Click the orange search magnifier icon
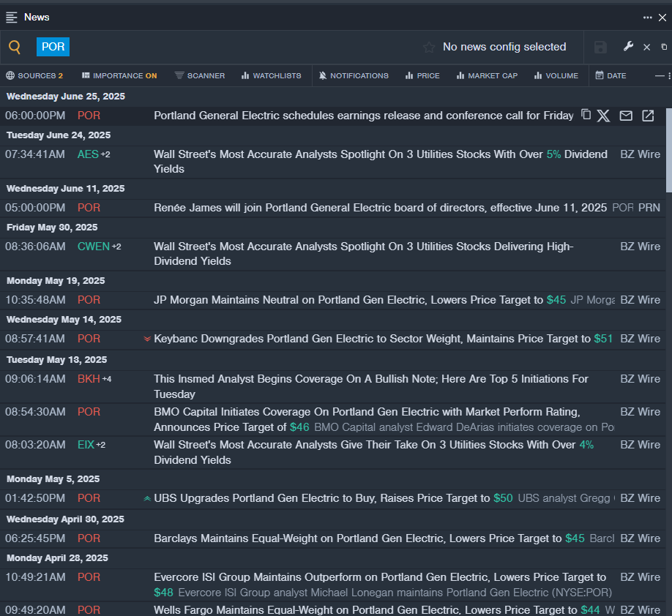 (15, 47)
